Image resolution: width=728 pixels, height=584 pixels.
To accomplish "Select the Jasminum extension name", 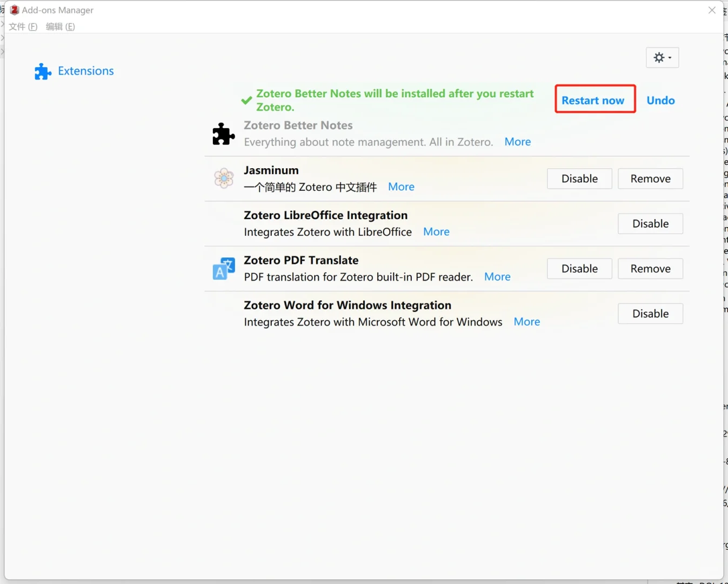I will click(x=271, y=170).
